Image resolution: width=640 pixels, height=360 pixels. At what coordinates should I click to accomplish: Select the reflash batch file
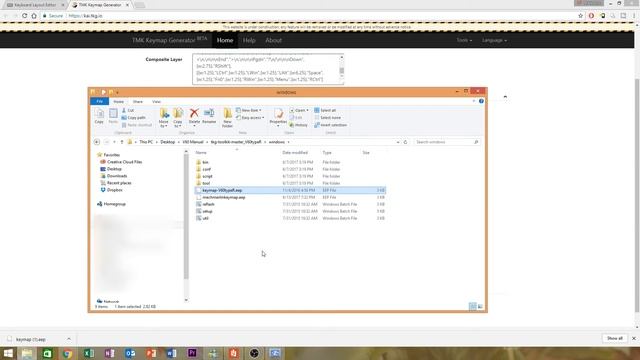[x=290, y=204]
